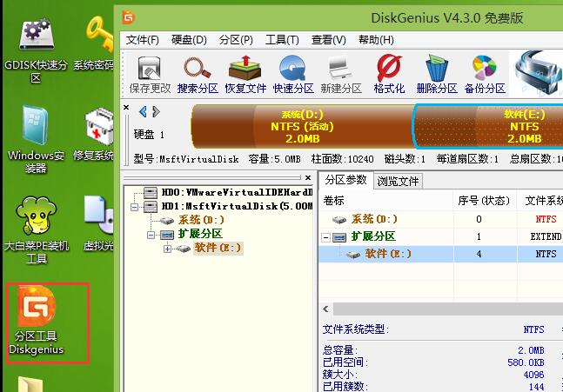This screenshot has width=563, height=392.
Task: Click the 已用簇数 value 144
Action: pyautogui.click(x=536, y=387)
